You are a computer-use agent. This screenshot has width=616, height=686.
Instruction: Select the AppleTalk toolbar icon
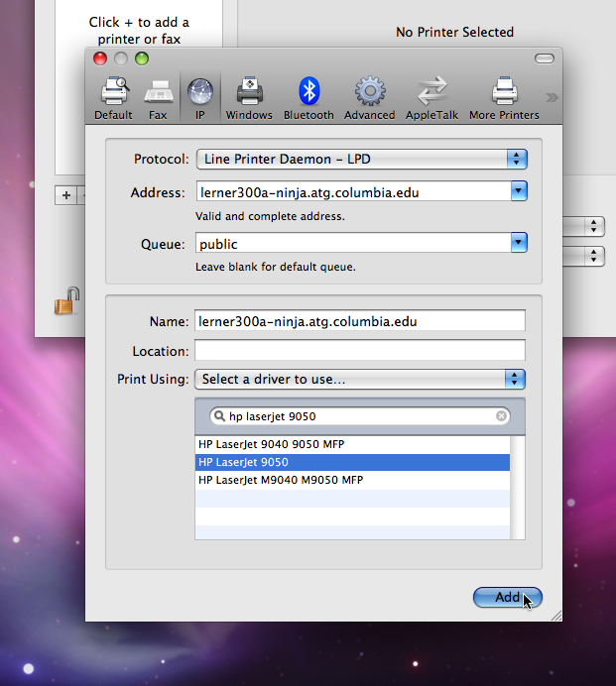[x=431, y=98]
